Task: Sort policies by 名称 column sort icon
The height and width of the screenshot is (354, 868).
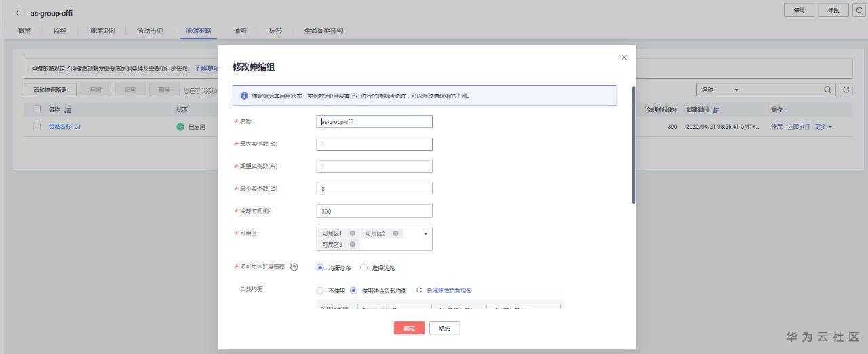Action: (68, 110)
